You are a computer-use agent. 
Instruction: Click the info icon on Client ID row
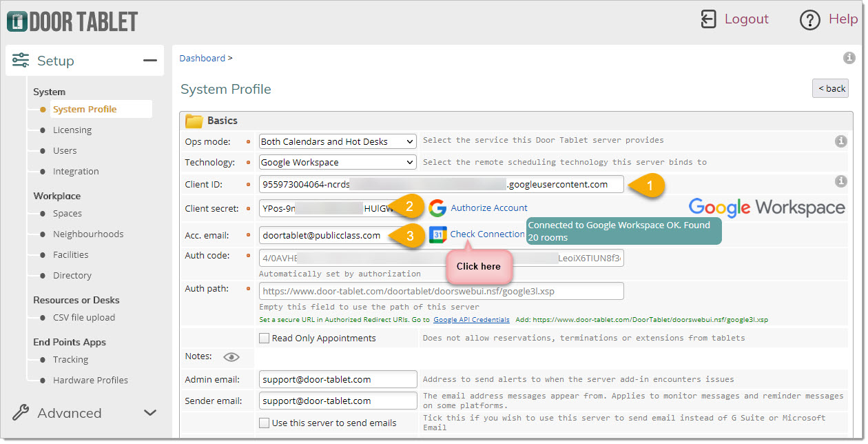pyautogui.click(x=840, y=181)
